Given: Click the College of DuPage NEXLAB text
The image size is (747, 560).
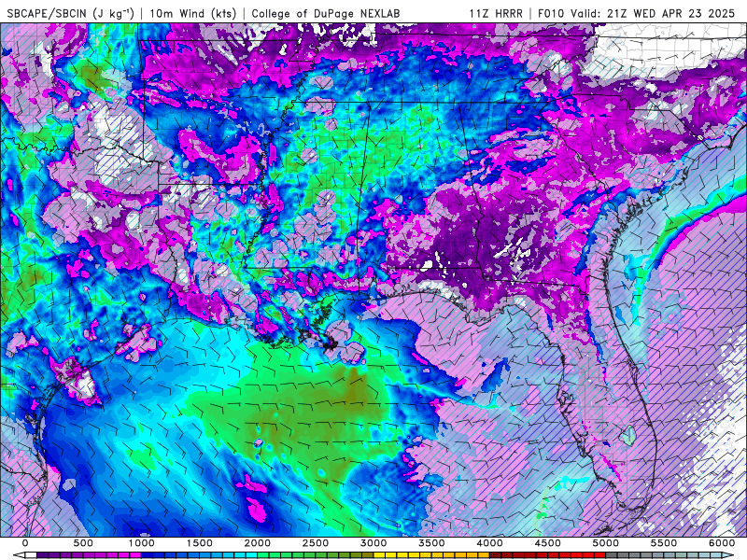Looking at the screenshot, I should (x=326, y=13).
